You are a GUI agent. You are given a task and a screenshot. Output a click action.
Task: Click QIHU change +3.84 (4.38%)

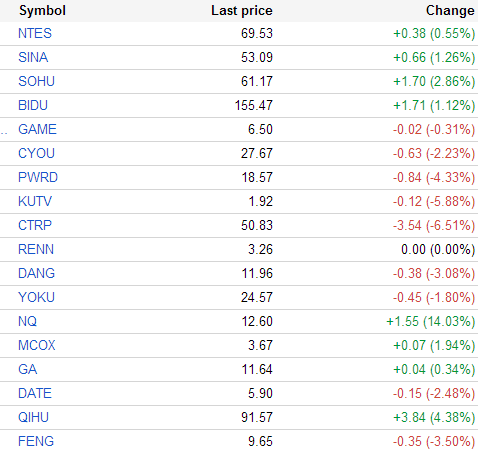[434, 417]
